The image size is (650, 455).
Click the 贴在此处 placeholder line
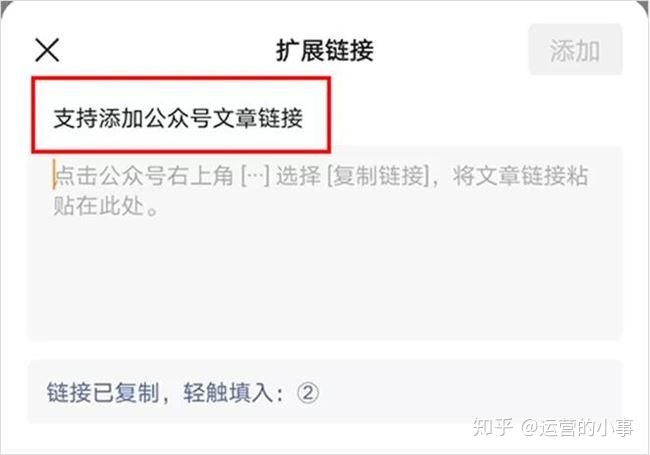pyautogui.click(x=106, y=206)
